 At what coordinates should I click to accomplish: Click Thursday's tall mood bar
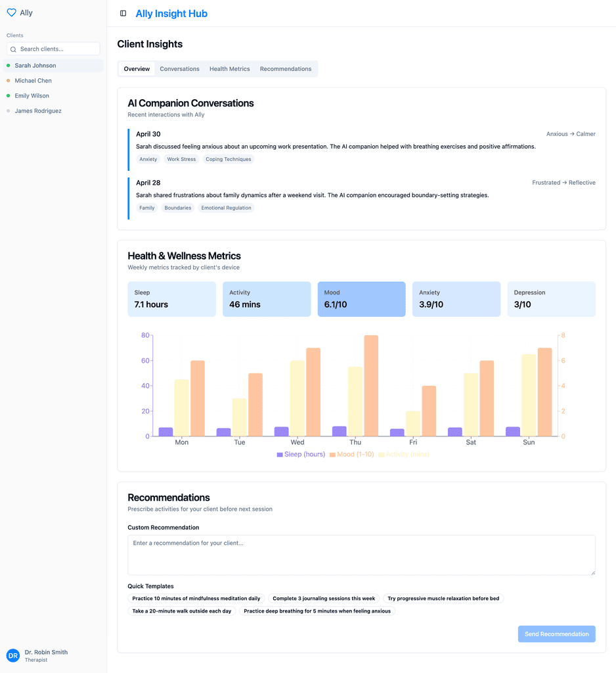[x=371, y=386]
